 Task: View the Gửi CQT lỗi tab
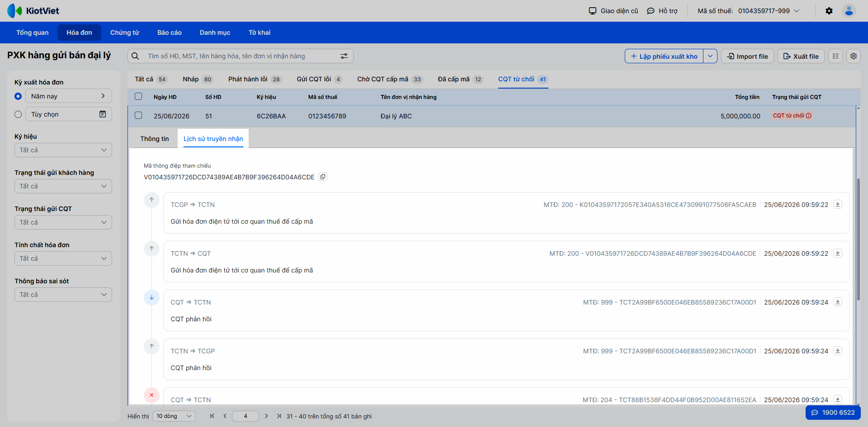pyautogui.click(x=320, y=79)
